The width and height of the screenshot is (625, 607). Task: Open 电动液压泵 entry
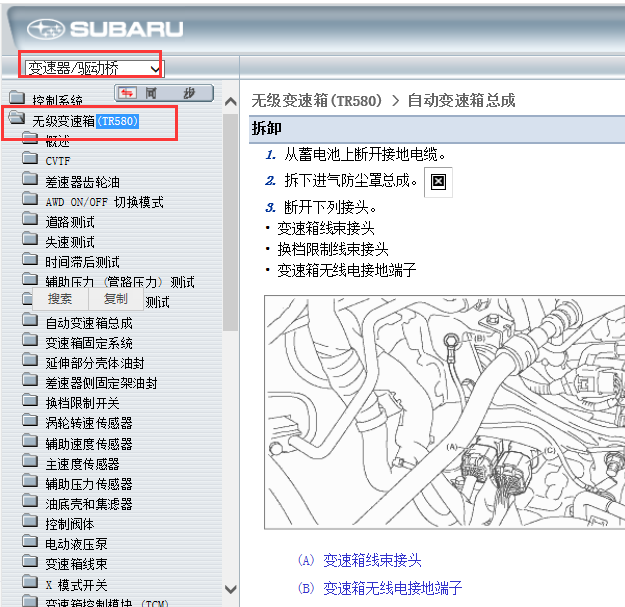76,544
